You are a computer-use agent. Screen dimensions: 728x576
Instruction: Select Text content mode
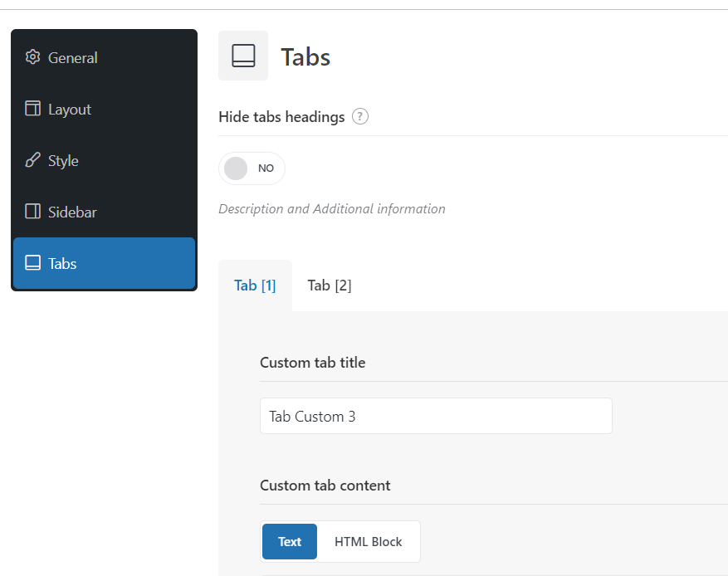[x=290, y=542]
